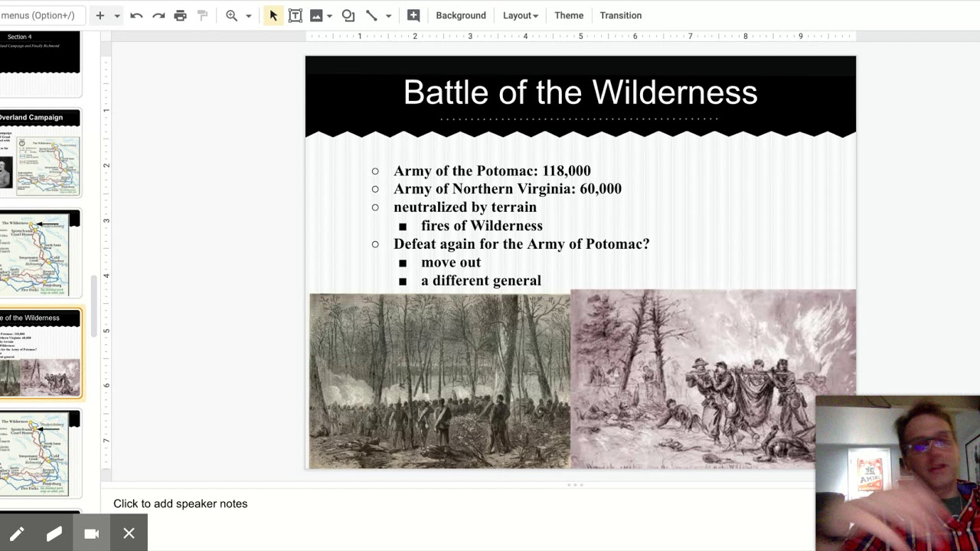Select the map slide with Fredericksburg arrow
Viewport: 980px width, 551px height.
pos(40,255)
